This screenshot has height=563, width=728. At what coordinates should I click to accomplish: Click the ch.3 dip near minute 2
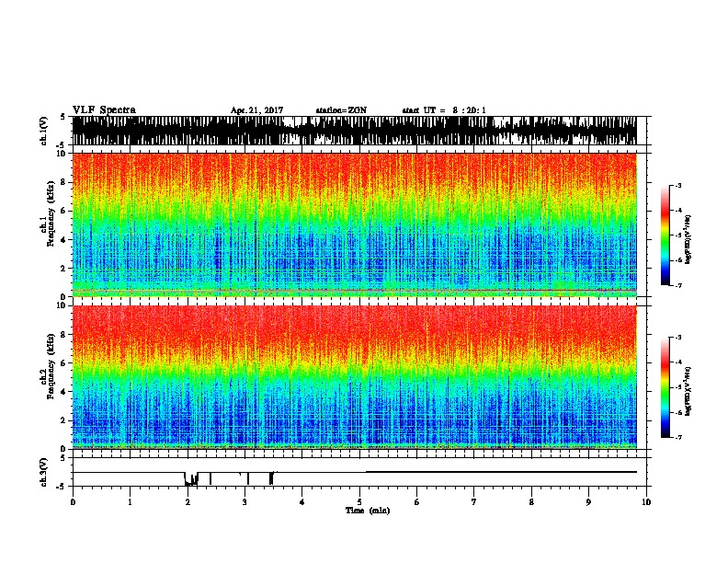pos(191,479)
